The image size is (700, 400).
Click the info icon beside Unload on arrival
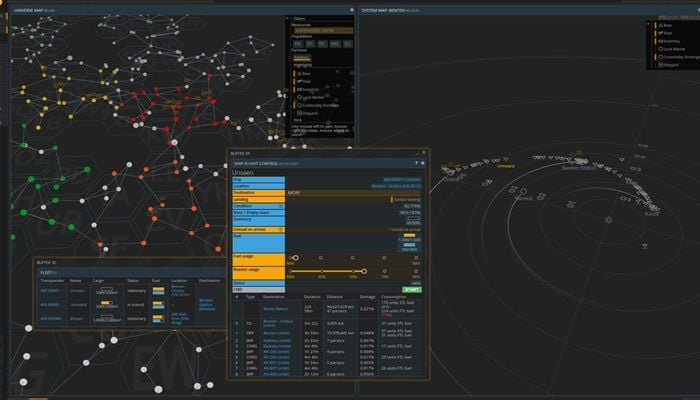(x=281, y=229)
